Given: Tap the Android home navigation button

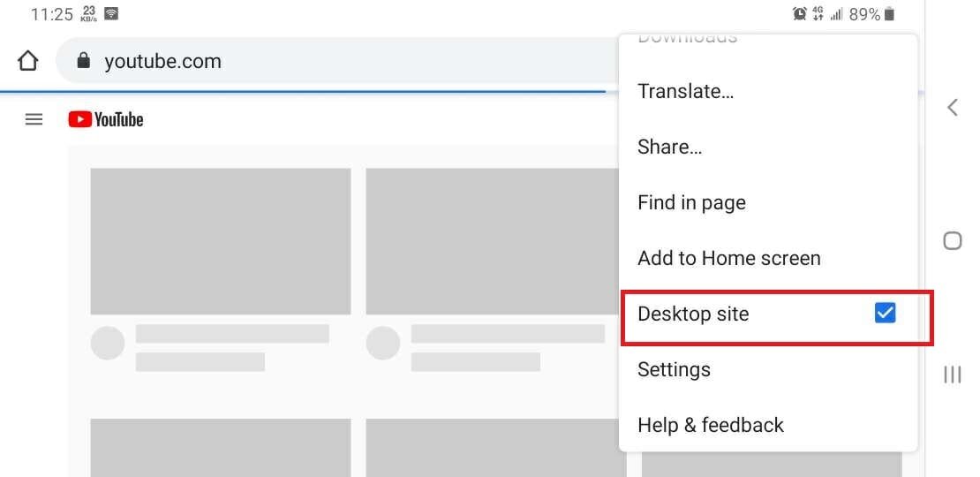Looking at the screenshot, I should [x=952, y=240].
